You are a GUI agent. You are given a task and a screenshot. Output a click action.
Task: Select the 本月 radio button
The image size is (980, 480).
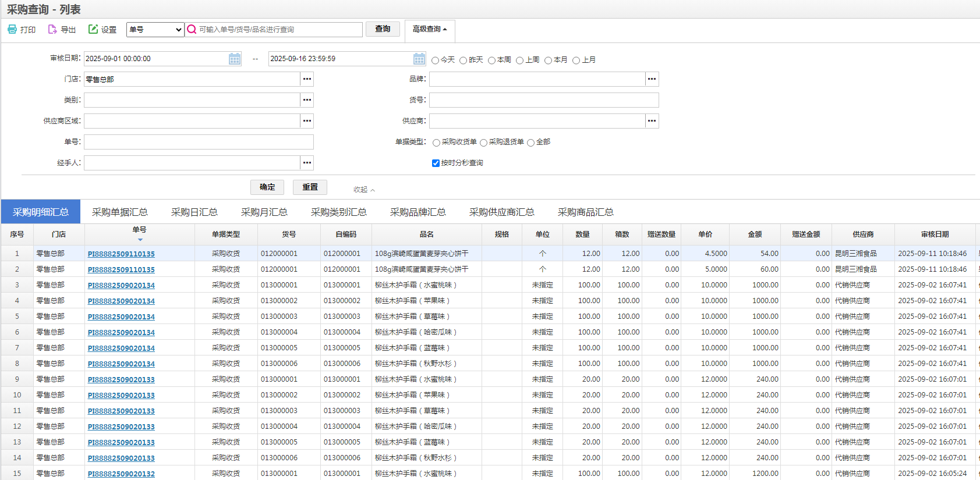pos(548,61)
